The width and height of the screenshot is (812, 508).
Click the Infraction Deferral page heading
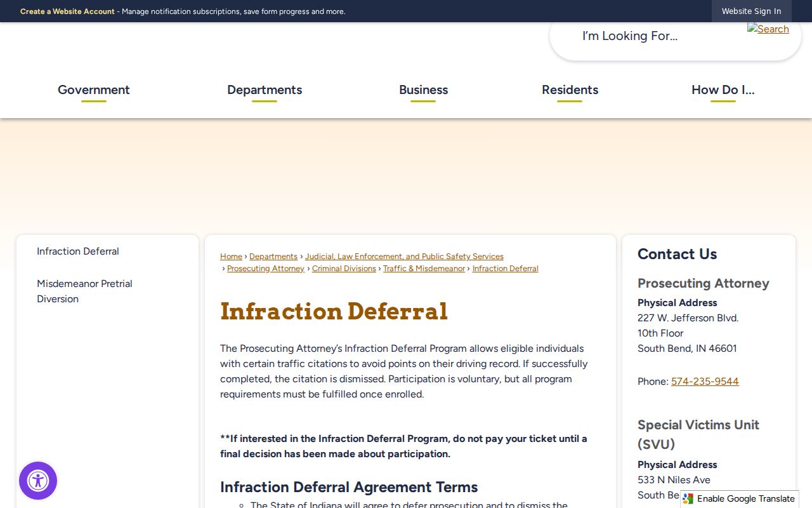(x=334, y=312)
